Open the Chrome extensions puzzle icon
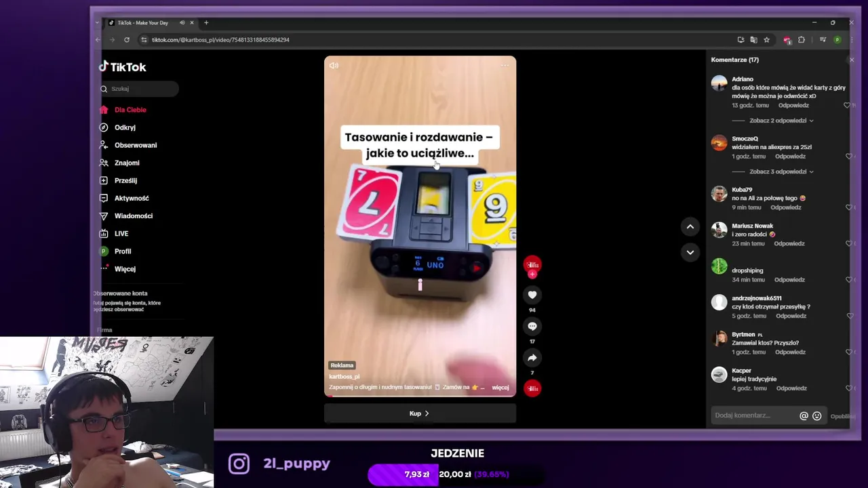 click(x=802, y=40)
